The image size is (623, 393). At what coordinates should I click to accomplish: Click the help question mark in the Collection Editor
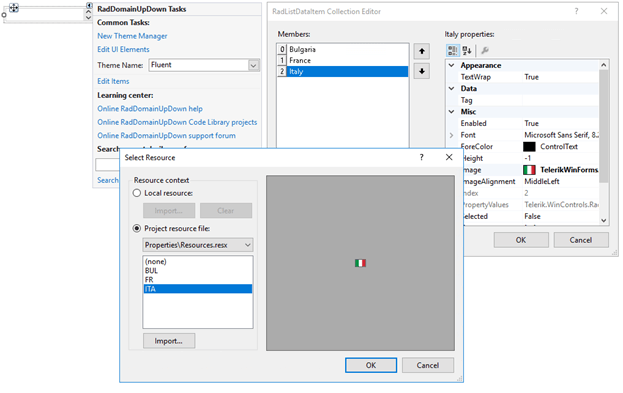576,11
